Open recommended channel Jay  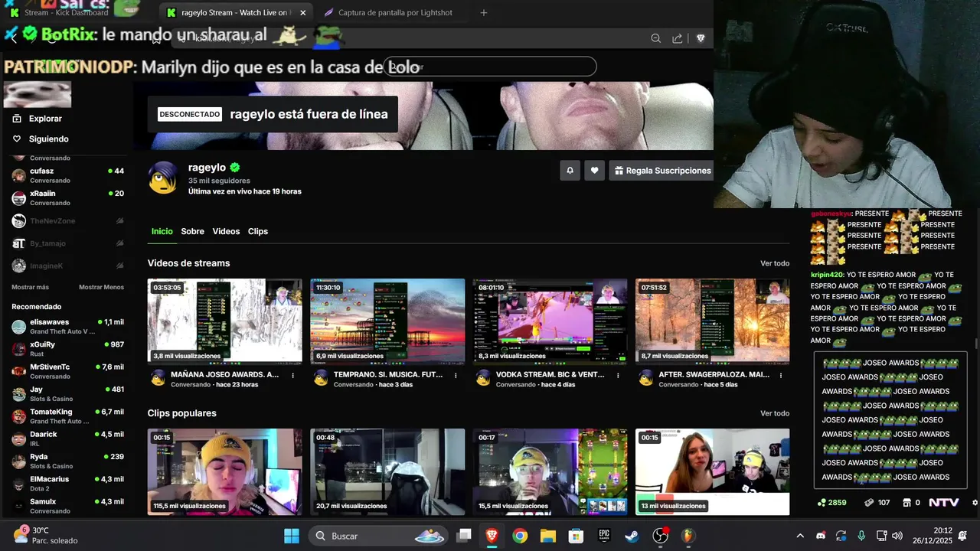pos(67,394)
